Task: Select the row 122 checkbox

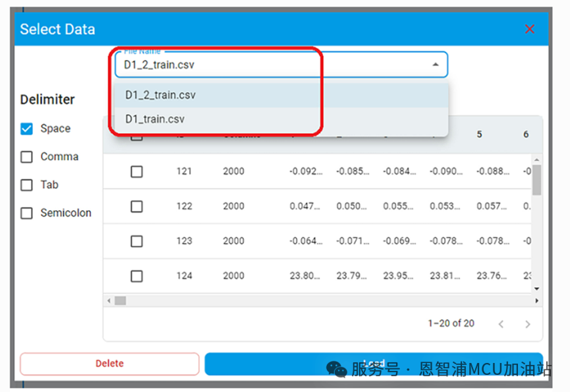Action: [136, 206]
